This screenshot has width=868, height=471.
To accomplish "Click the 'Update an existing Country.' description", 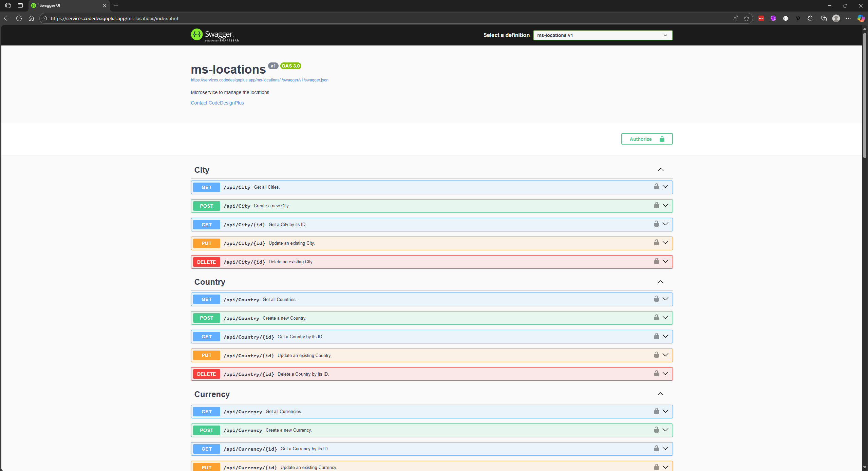I will pos(304,355).
